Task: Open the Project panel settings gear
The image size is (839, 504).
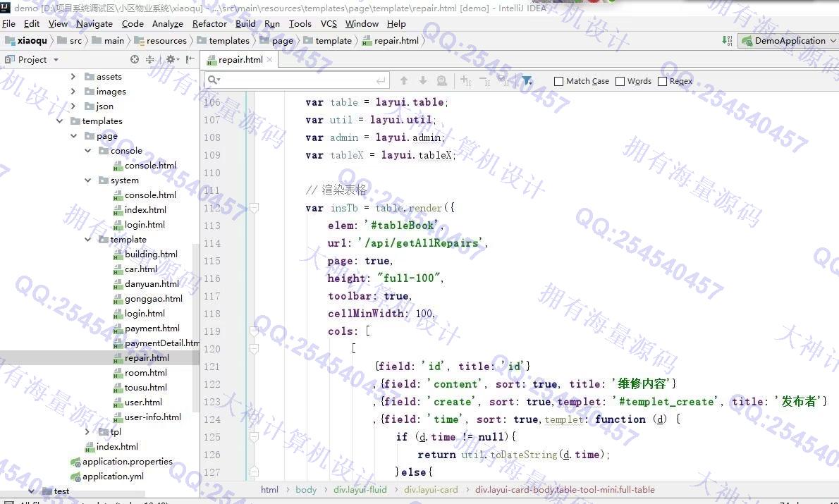Action: (170, 60)
